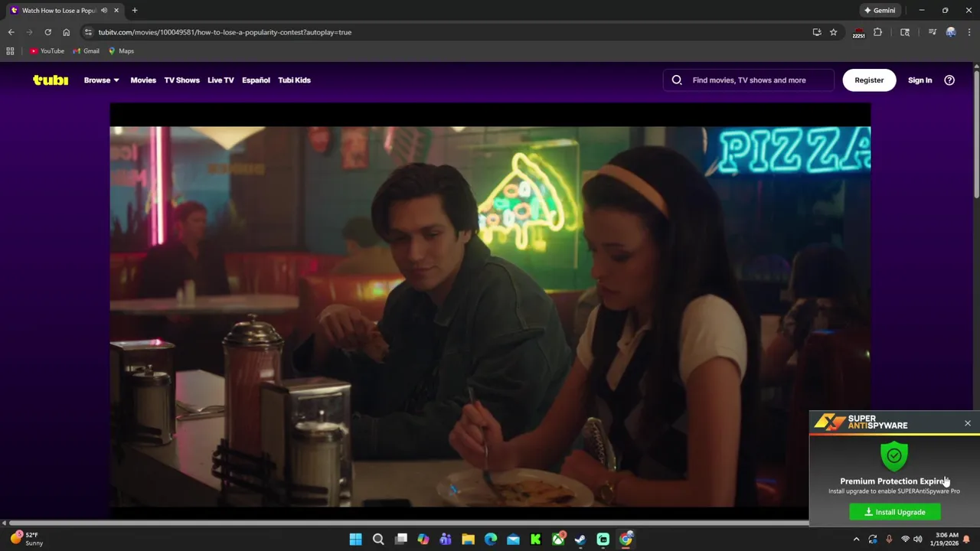Open the Wi-Fi network tray icon
The height and width of the screenshot is (551, 980).
tap(905, 540)
